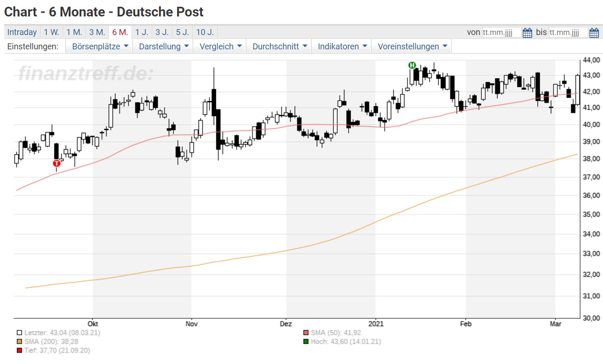Screen dimensions: 603x364
Task: Click the orange SMA (200) legend swatch
Action: click(x=19, y=342)
